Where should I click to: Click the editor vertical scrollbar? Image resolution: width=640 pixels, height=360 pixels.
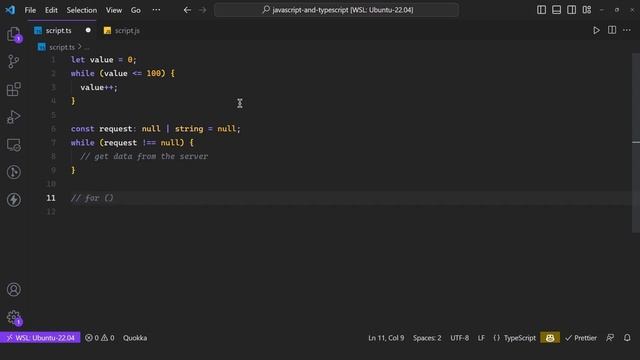(x=636, y=143)
